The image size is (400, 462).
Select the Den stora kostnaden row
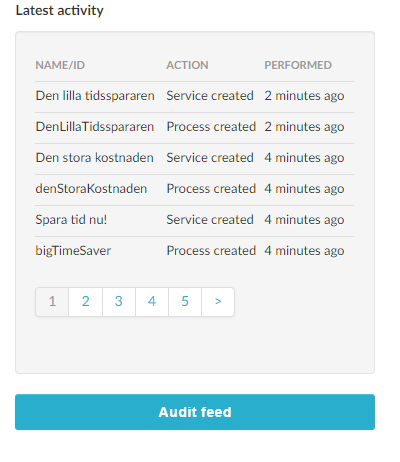(194, 158)
